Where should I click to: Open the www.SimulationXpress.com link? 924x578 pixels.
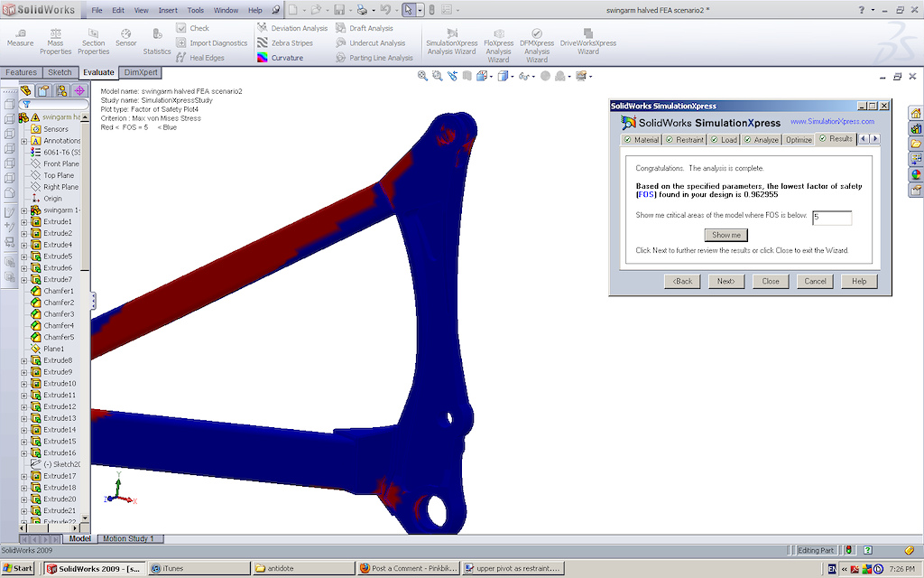click(x=832, y=122)
